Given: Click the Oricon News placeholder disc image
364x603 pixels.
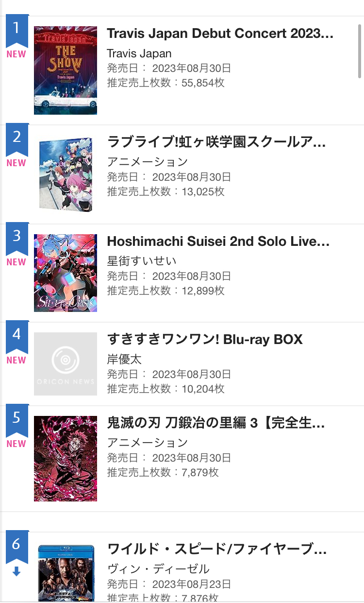Looking at the screenshot, I should (66, 363).
